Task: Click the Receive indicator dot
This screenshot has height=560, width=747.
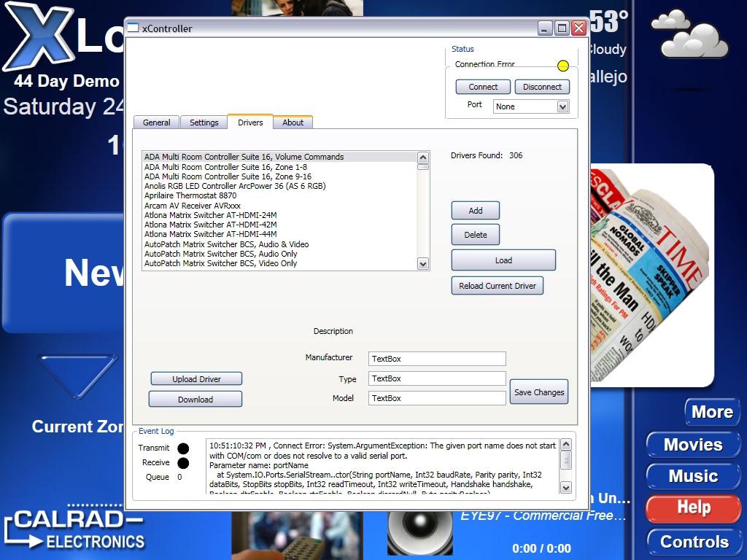Action: tap(183, 463)
